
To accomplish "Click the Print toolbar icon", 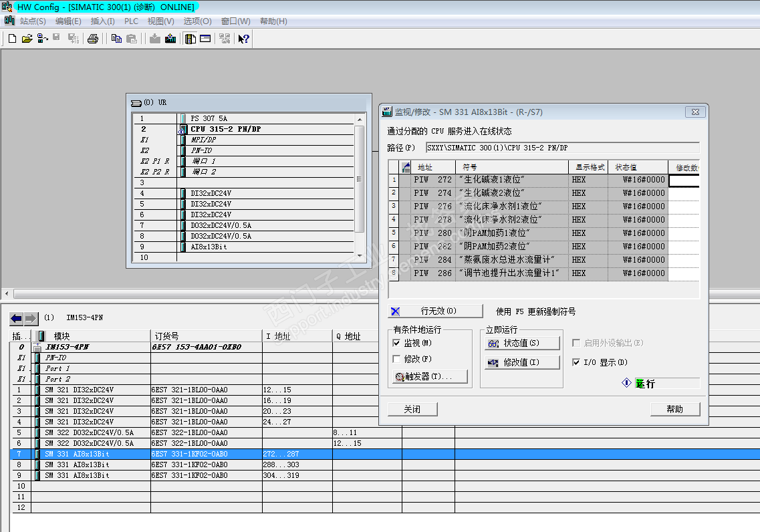I will 93,39.
